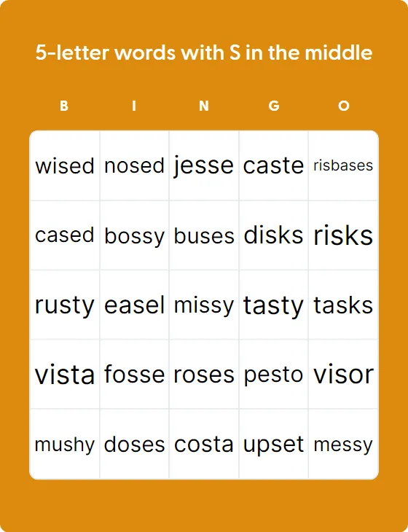Mark the 'risks' cell
408x532 pixels.
[343, 235]
